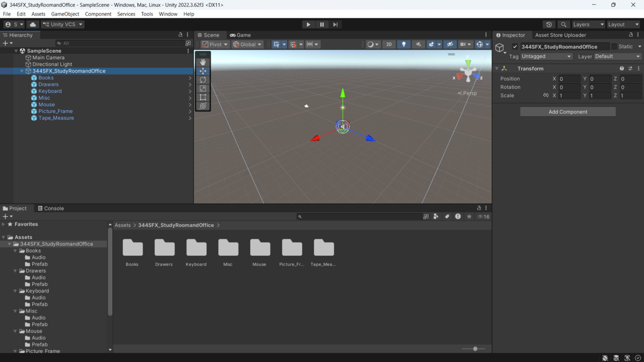Toggle the Hierarchy panel lock
Viewport: 644px width, 362px height.
[180, 35]
